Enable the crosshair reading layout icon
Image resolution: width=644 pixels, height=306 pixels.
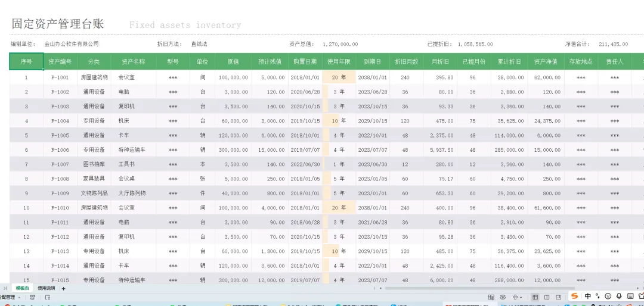pos(515,297)
